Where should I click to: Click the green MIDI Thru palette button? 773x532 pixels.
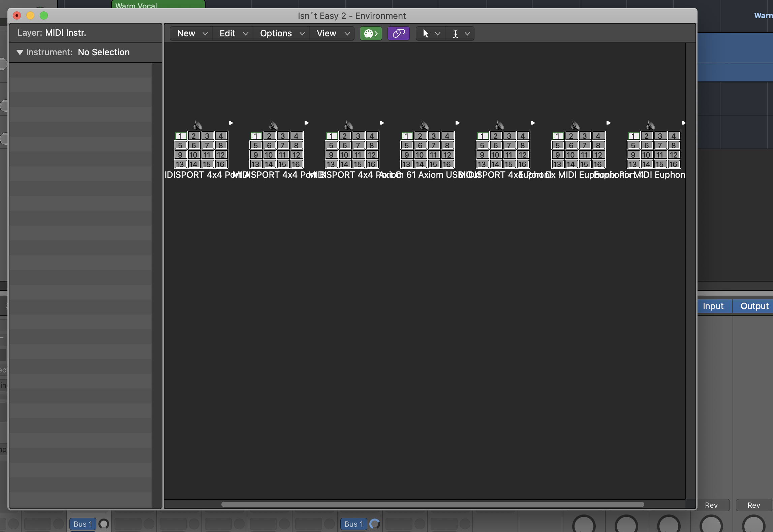coord(371,33)
